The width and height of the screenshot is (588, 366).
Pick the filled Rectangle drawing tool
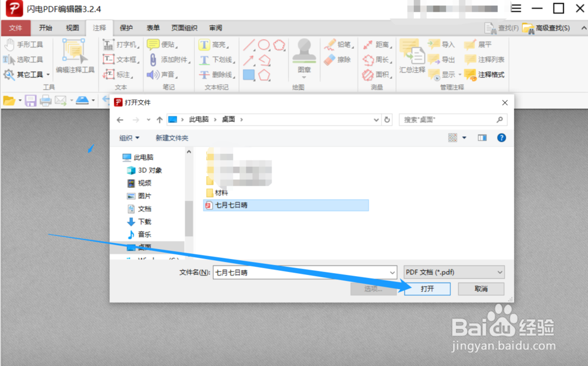249,75
